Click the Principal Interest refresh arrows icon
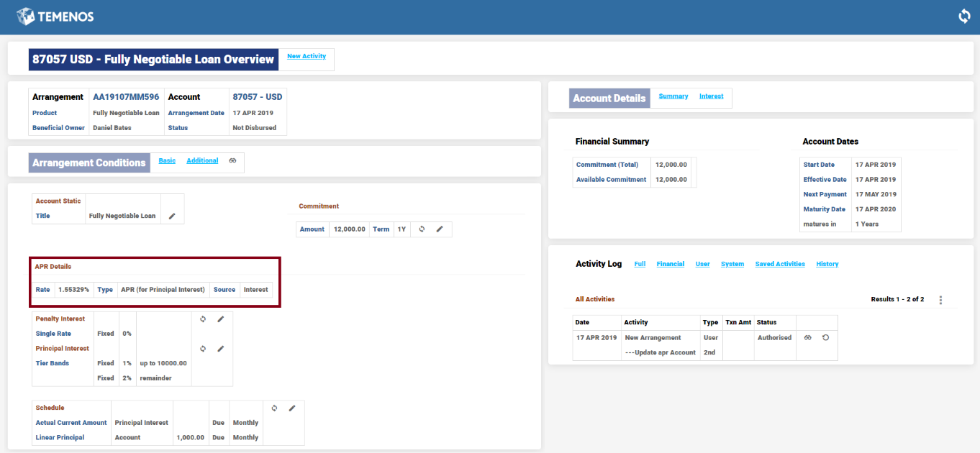Screen dimensions: 980x453 click(203, 349)
